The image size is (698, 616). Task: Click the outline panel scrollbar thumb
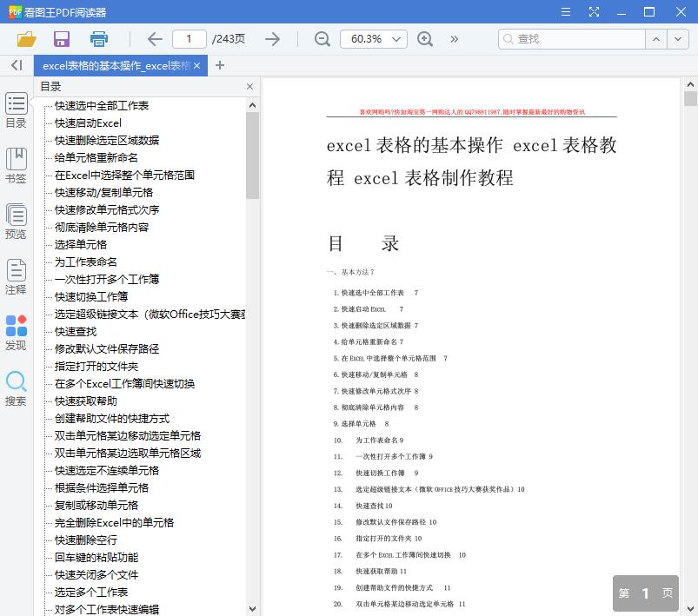tap(252, 156)
